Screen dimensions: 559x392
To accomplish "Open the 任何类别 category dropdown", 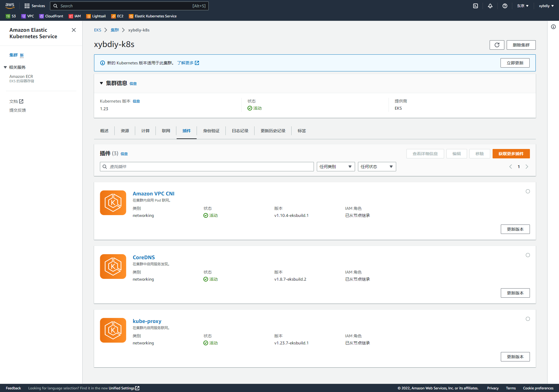I will tap(336, 167).
